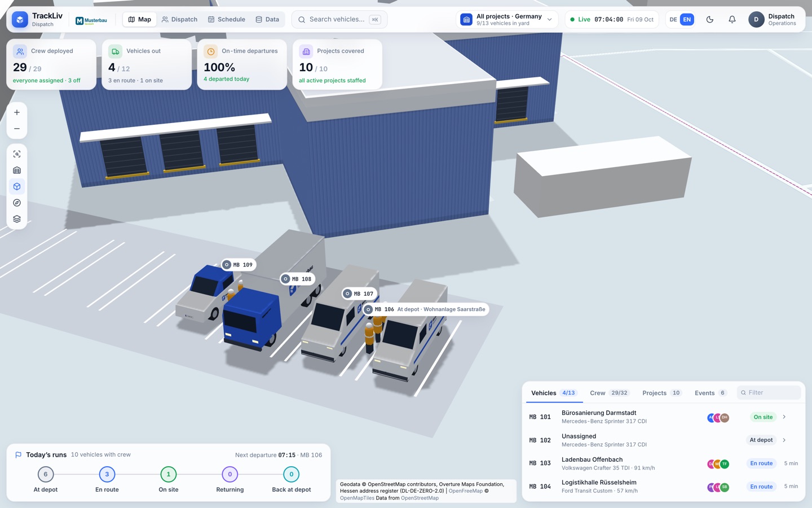Click the recenter focus icon in the map toolbar
This screenshot has height=508, width=812.
point(17,154)
